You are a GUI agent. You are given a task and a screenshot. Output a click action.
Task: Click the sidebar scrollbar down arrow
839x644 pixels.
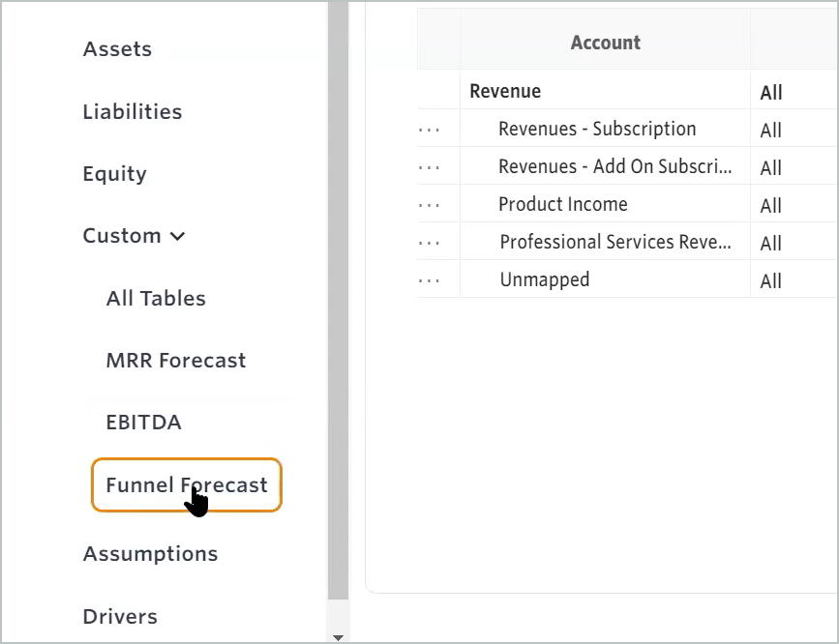(x=338, y=637)
